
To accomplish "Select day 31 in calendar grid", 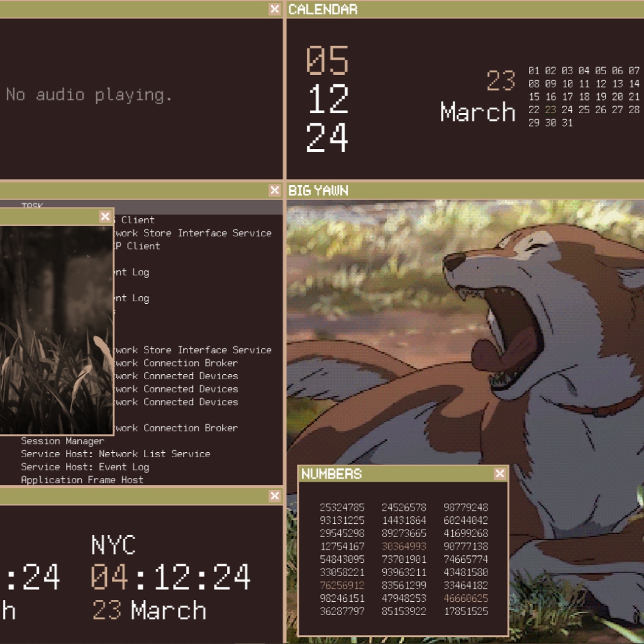I will point(568,123).
